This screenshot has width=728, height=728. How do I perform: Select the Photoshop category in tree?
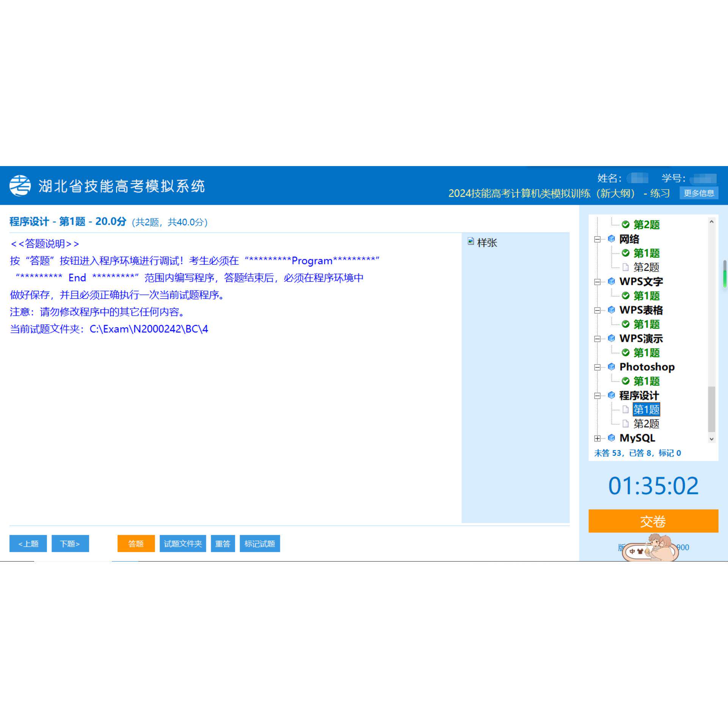tap(647, 367)
